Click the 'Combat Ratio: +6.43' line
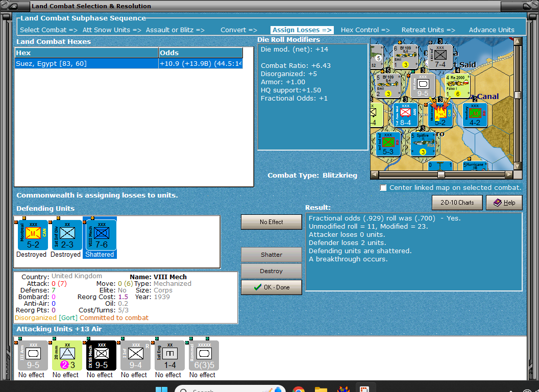Image resolution: width=539 pixels, height=392 pixels. (296, 66)
